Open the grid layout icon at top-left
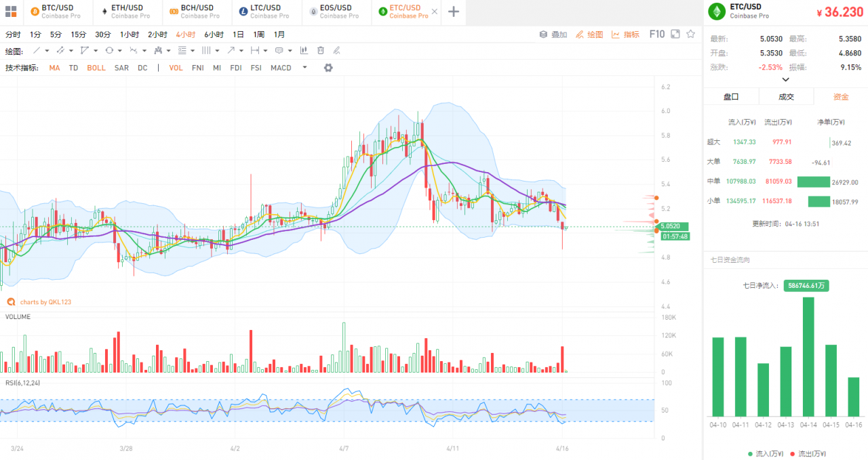Viewport: 868px width, 460px height. (11, 12)
